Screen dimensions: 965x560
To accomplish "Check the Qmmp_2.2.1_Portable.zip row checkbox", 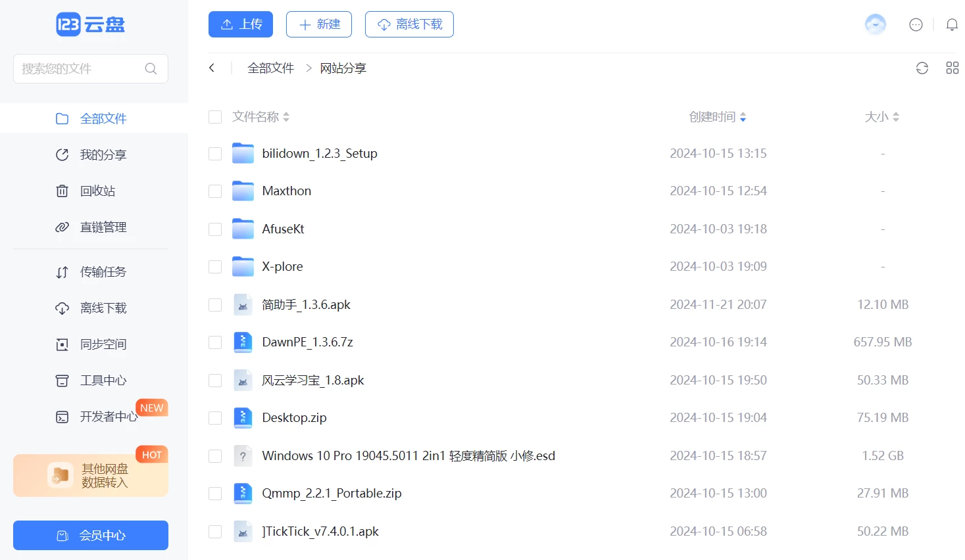I will click(215, 494).
